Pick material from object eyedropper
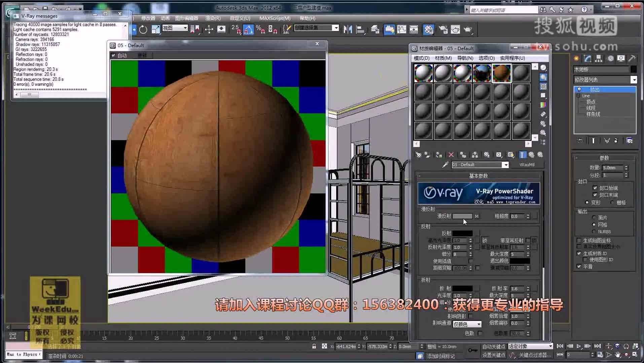The image size is (644, 363). coord(445,165)
